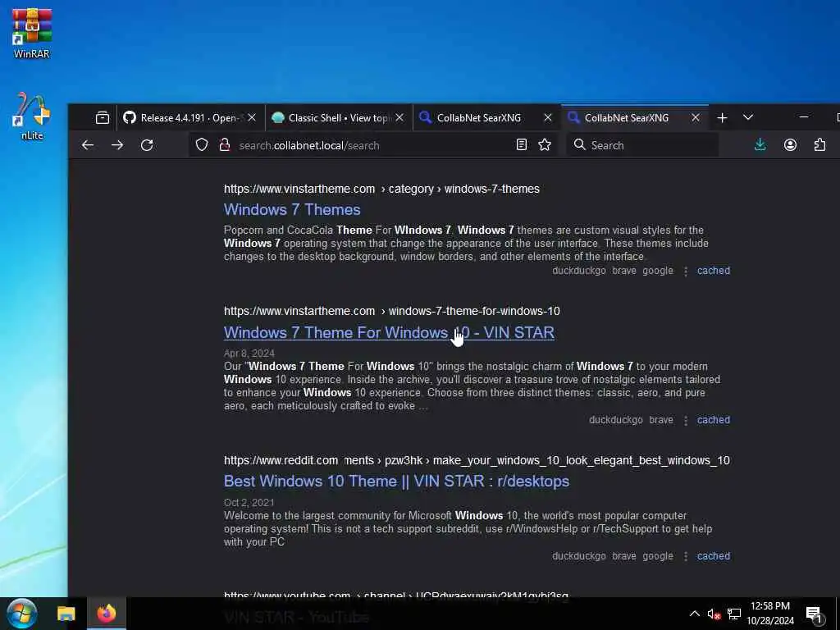
Task: Open the Firefox account icon
Action: tap(790, 144)
